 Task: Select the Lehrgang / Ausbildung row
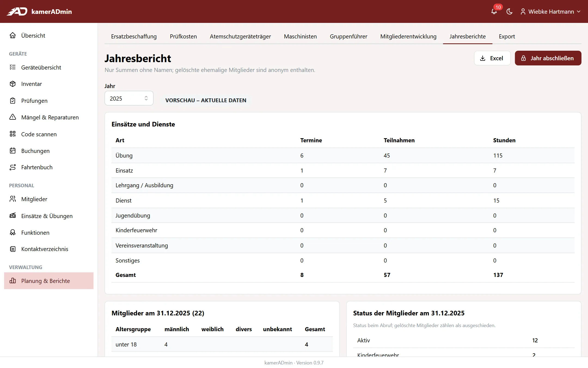pos(343,185)
